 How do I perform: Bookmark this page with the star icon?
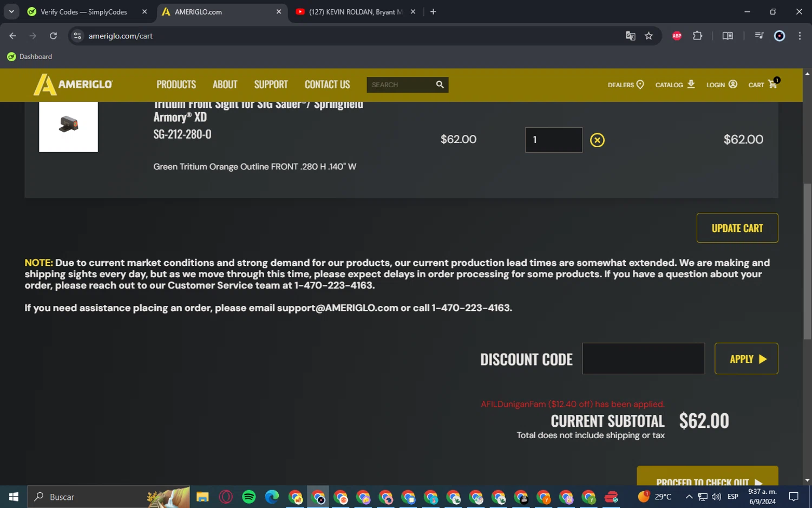(x=649, y=36)
